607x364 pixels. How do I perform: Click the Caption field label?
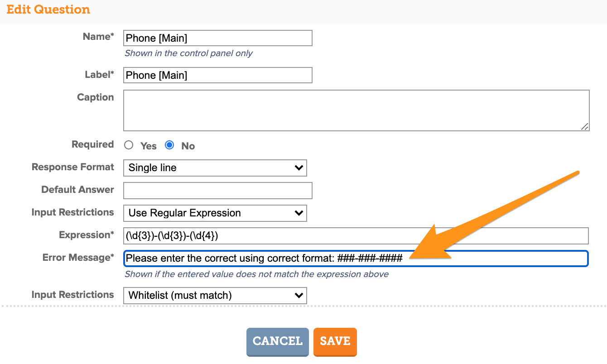point(96,97)
